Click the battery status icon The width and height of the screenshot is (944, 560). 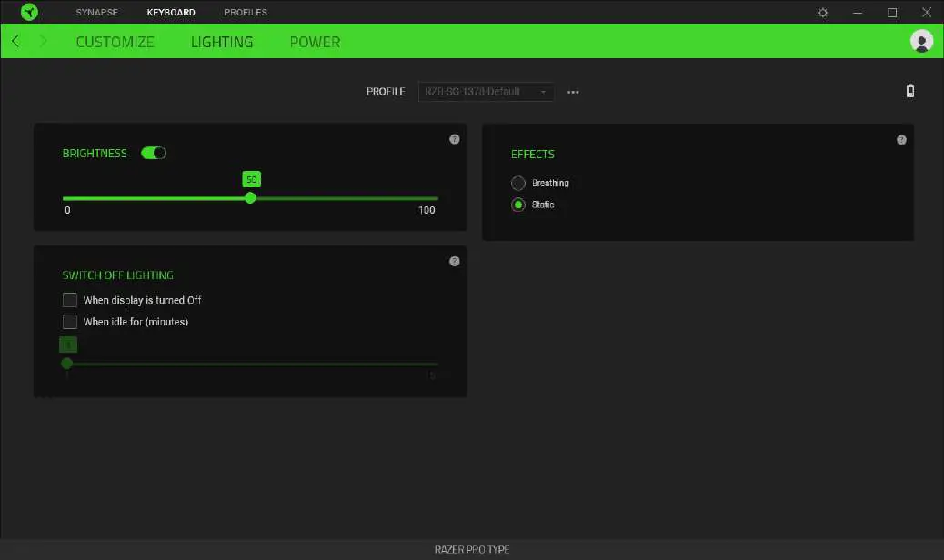coord(910,91)
